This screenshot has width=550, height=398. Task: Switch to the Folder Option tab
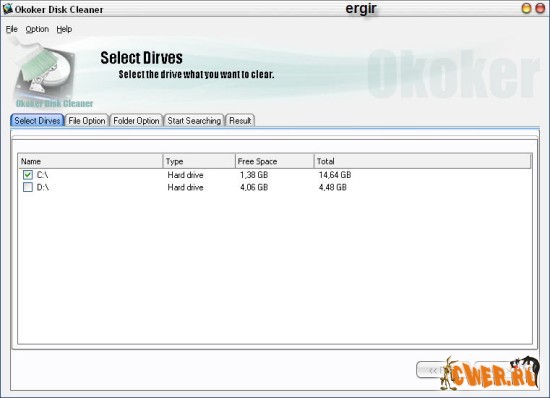136,121
